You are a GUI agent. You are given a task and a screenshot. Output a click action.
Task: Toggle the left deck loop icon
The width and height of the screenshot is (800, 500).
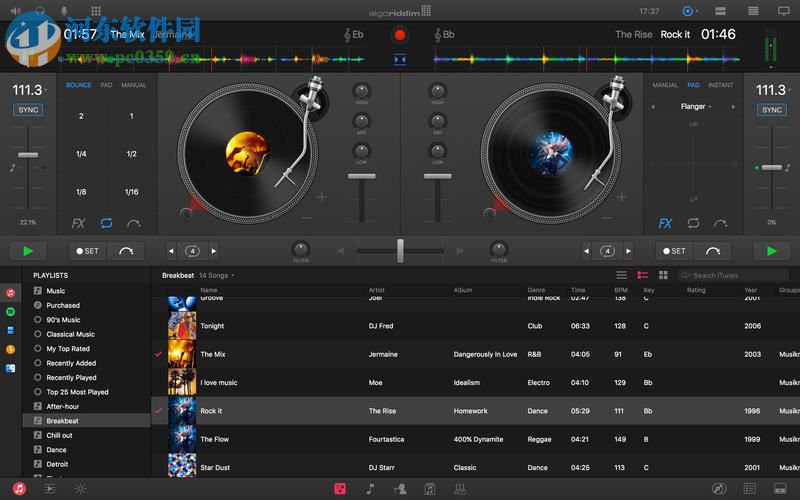107,223
